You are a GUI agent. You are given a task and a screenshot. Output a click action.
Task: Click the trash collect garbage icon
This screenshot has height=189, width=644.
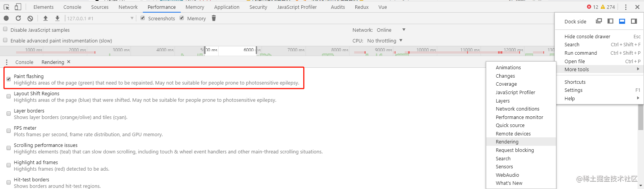pos(214,18)
